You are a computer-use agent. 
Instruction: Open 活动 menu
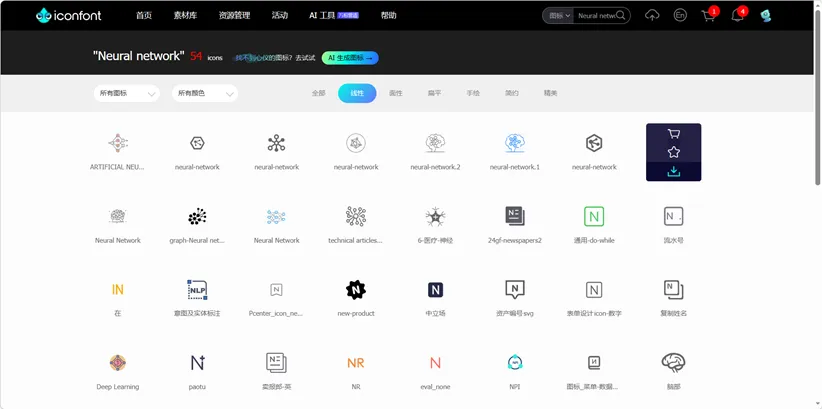pos(280,15)
